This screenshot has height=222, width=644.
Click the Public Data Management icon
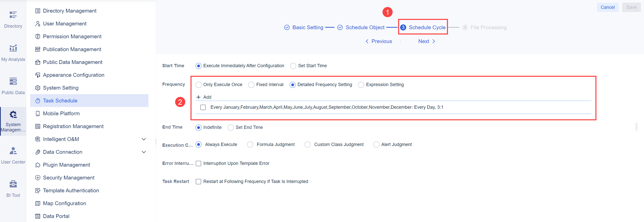38,62
